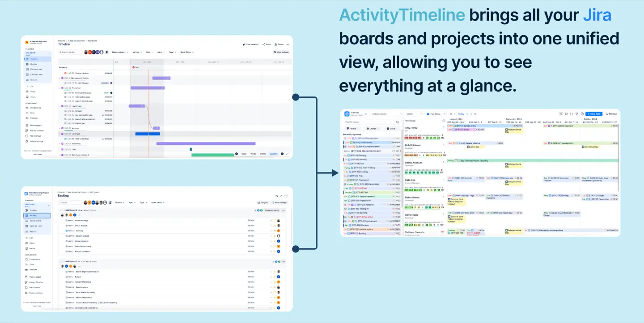Screen dimensions: 644x323
Task: Click Project settings gear in X App Development sidebar
Action: pos(27,141)
